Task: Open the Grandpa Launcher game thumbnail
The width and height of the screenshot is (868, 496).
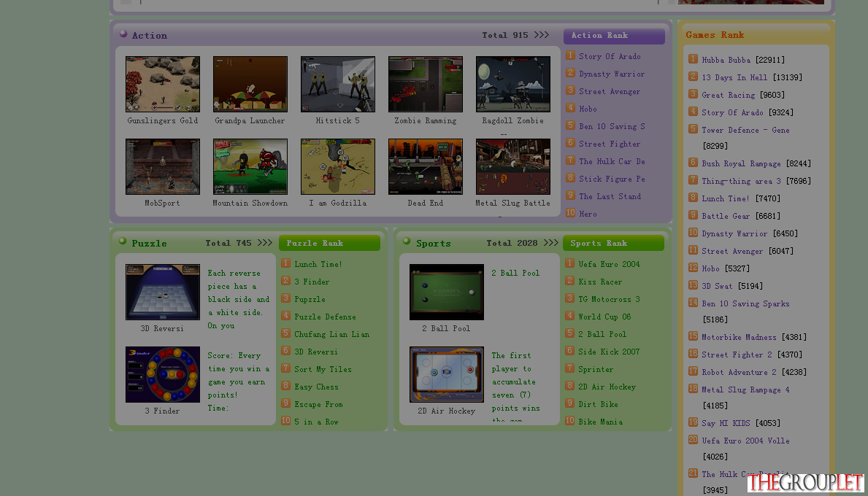Action: (x=250, y=84)
